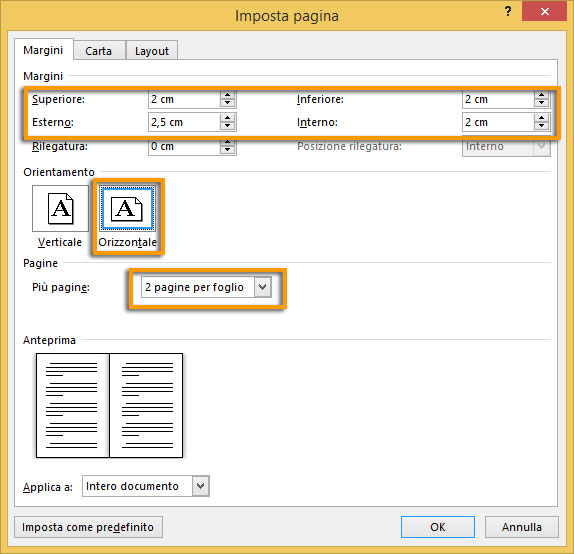Select the Verticale orientation icon
Screen dimensions: 574x554
(x=60, y=208)
